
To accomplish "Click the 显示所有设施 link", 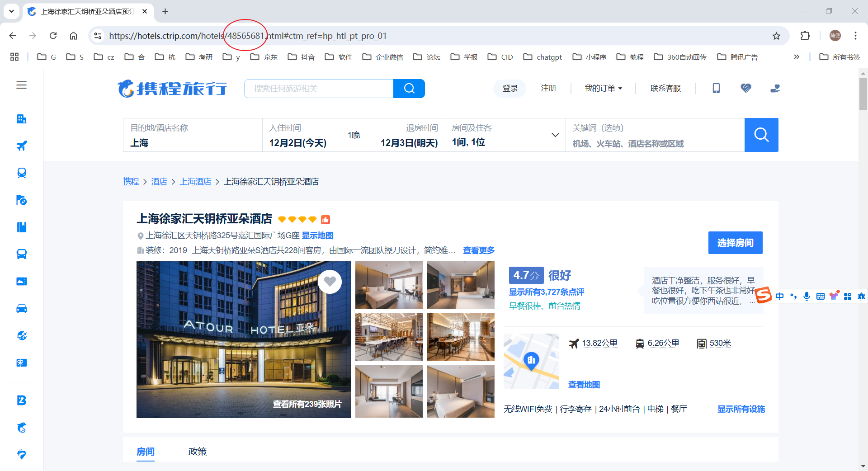I will pos(741,409).
